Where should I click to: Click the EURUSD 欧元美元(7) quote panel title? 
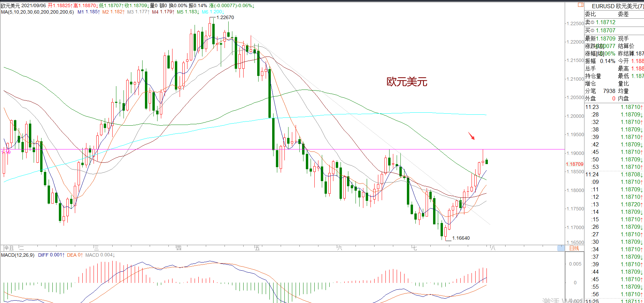(x=617, y=6)
